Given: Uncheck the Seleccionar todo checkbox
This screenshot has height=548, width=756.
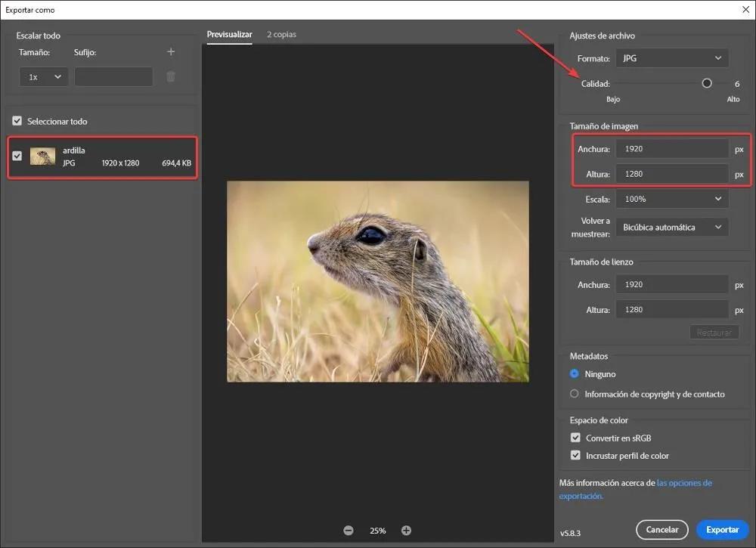Looking at the screenshot, I should (x=17, y=121).
